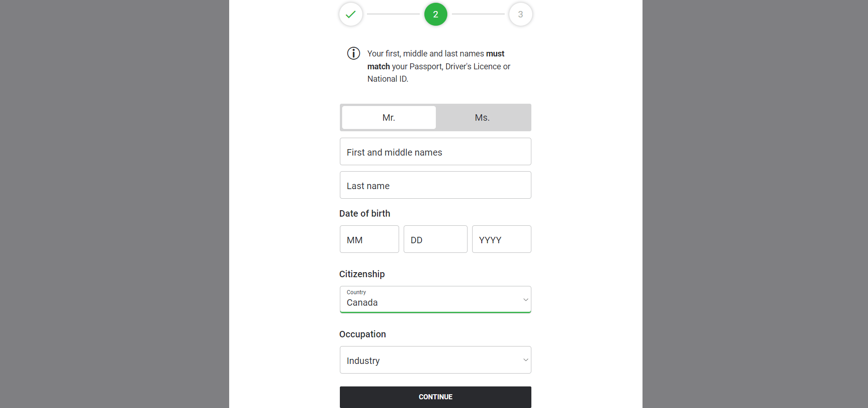Click the chevron on the Industry dropdown
868x408 pixels.
[525, 360]
